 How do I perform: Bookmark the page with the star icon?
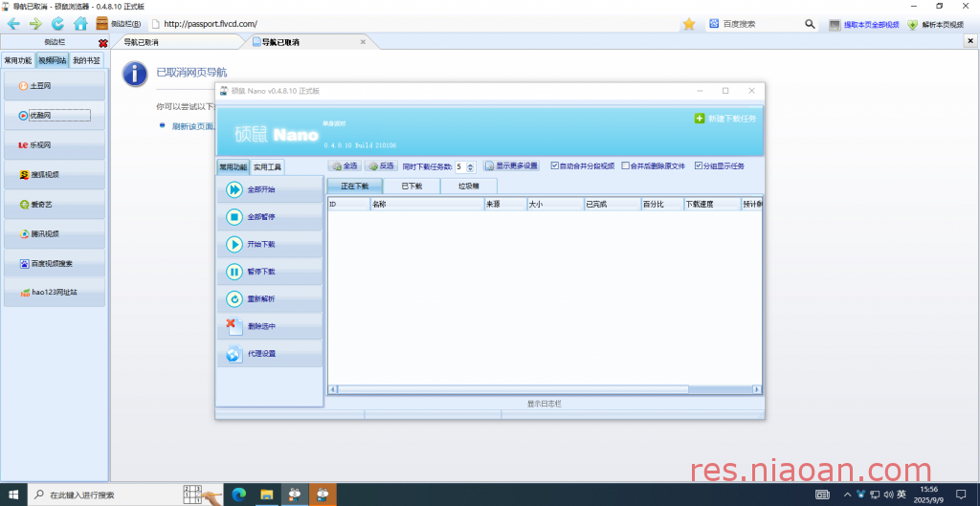(x=689, y=24)
